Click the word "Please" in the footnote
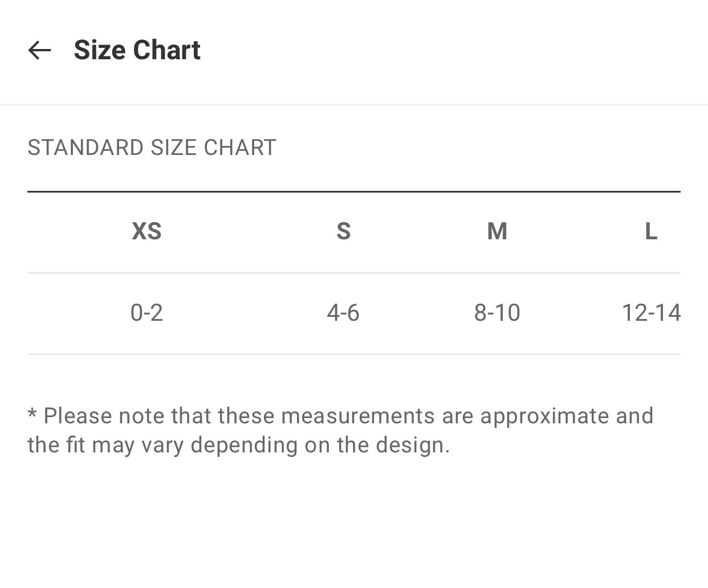Image resolution: width=708 pixels, height=588 pixels. tap(78, 416)
